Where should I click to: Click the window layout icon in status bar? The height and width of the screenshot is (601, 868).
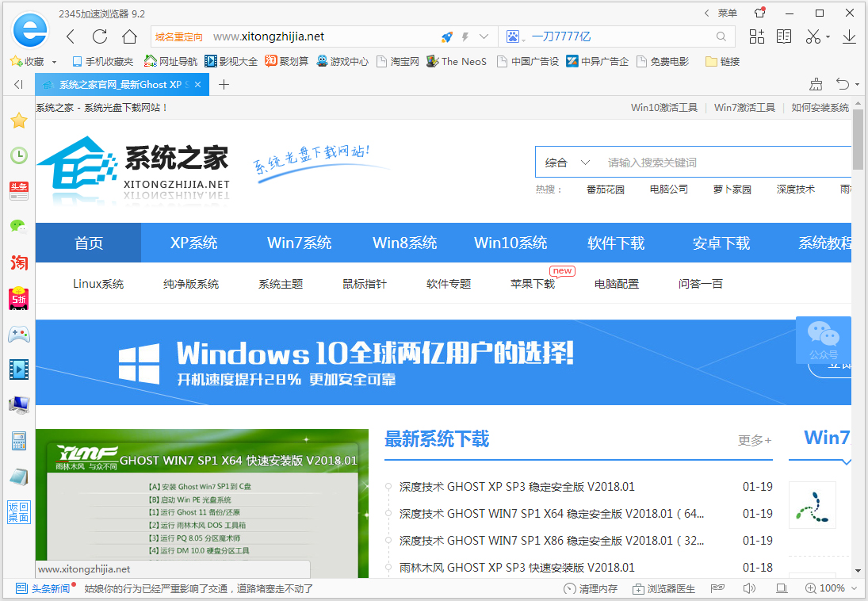(x=782, y=588)
